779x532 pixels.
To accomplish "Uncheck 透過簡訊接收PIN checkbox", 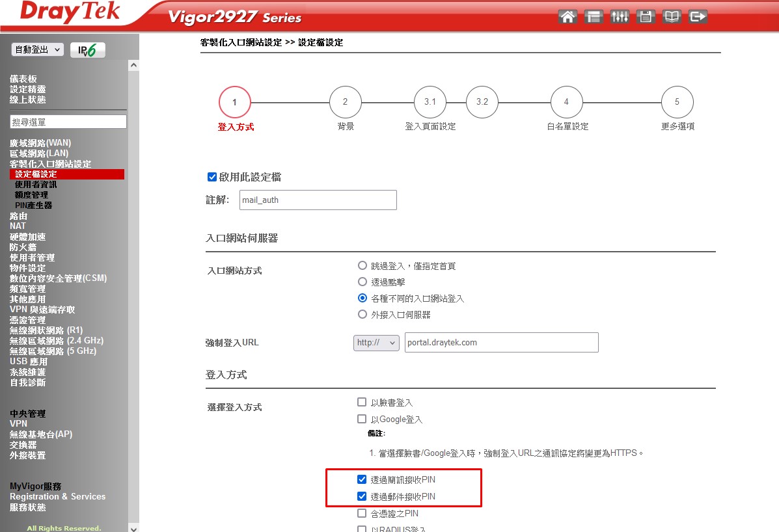I will click(x=362, y=479).
